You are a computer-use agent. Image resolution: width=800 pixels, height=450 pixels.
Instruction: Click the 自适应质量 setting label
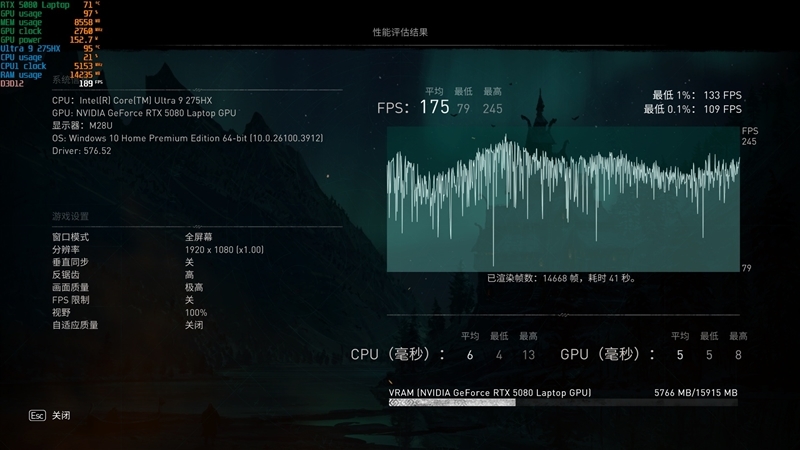point(75,325)
